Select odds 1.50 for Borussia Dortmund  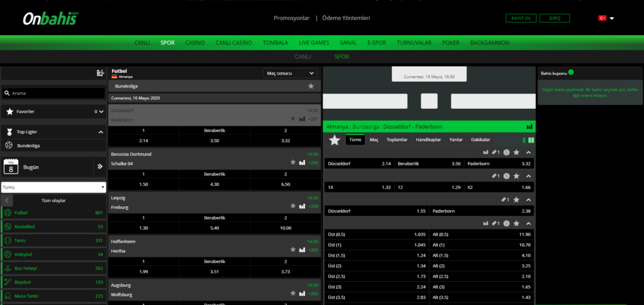click(x=143, y=184)
